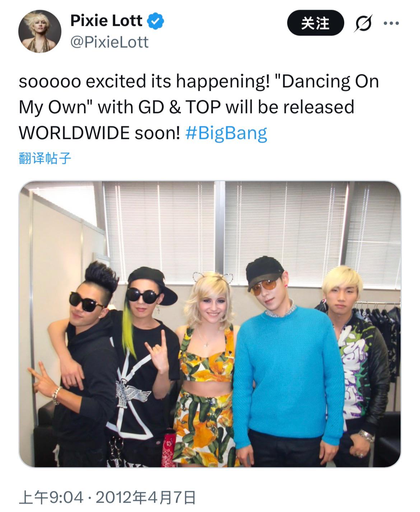Open the attached group photo
The width and height of the screenshot is (420, 512).
210,324
